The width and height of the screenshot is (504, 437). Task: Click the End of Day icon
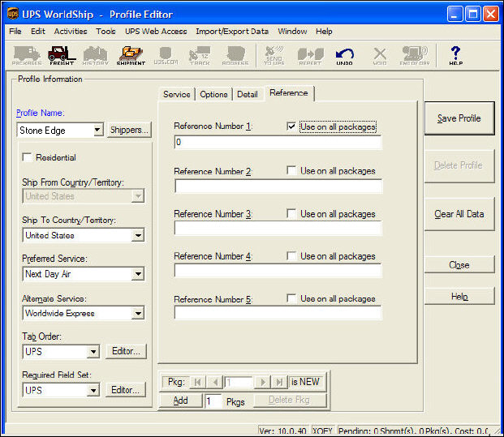[415, 55]
